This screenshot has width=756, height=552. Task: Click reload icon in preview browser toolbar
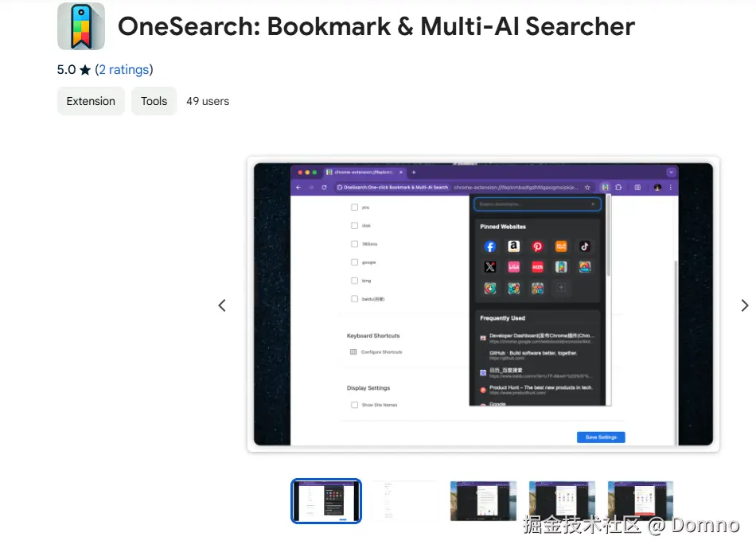[x=324, y=188]
